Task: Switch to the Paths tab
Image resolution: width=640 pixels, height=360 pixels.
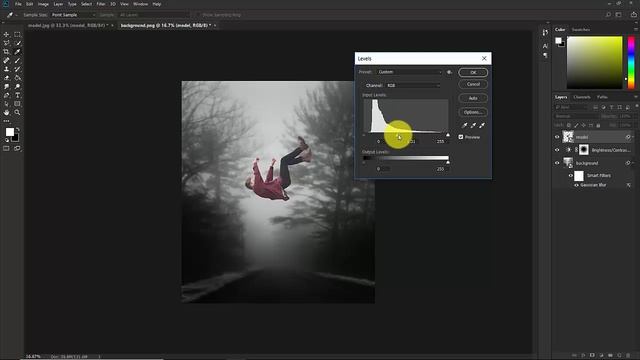Action: coord(602,97)
